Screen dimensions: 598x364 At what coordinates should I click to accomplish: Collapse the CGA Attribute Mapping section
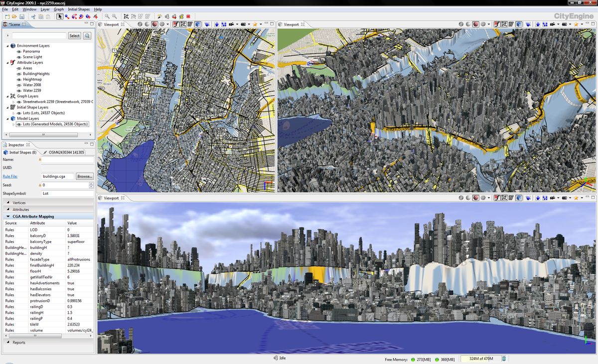[x=8, y=217]
